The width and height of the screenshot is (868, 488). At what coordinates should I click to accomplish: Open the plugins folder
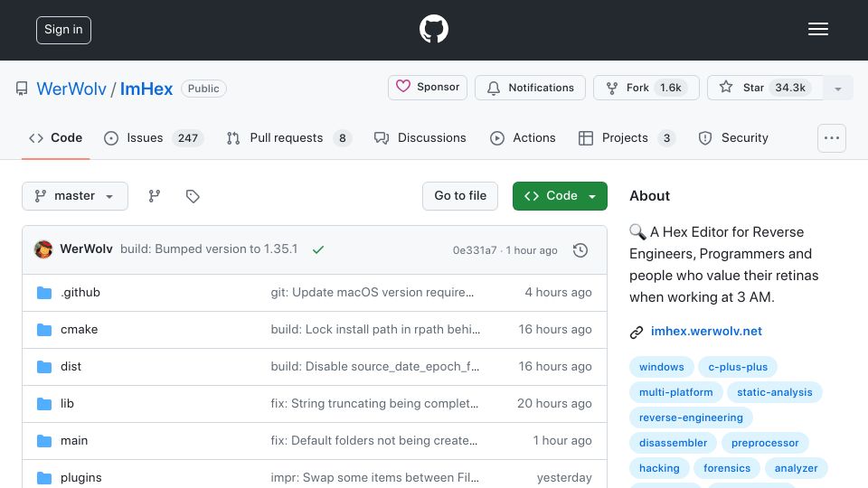[x=80, y=477]
